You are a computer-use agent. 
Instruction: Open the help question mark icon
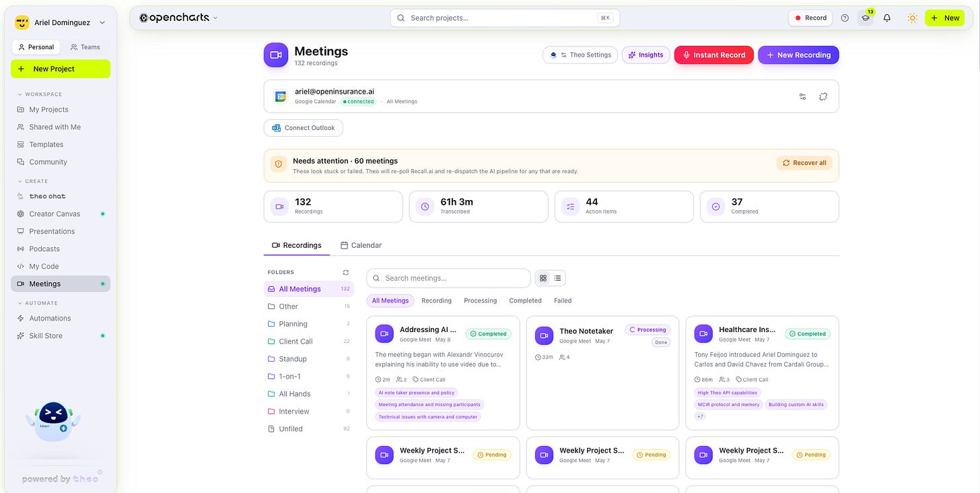(845, 18)
